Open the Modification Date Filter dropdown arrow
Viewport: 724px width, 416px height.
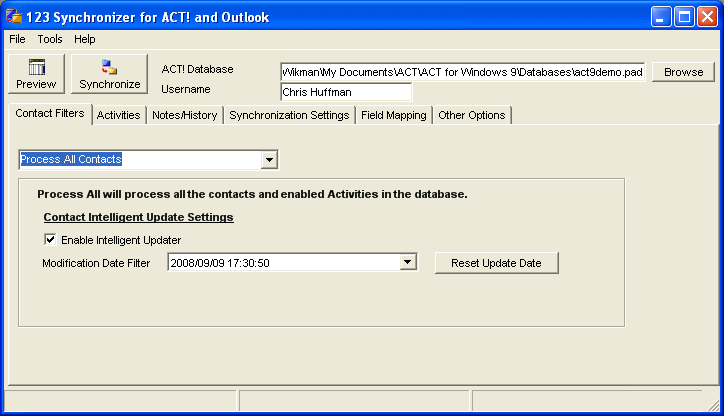(407, 262)
